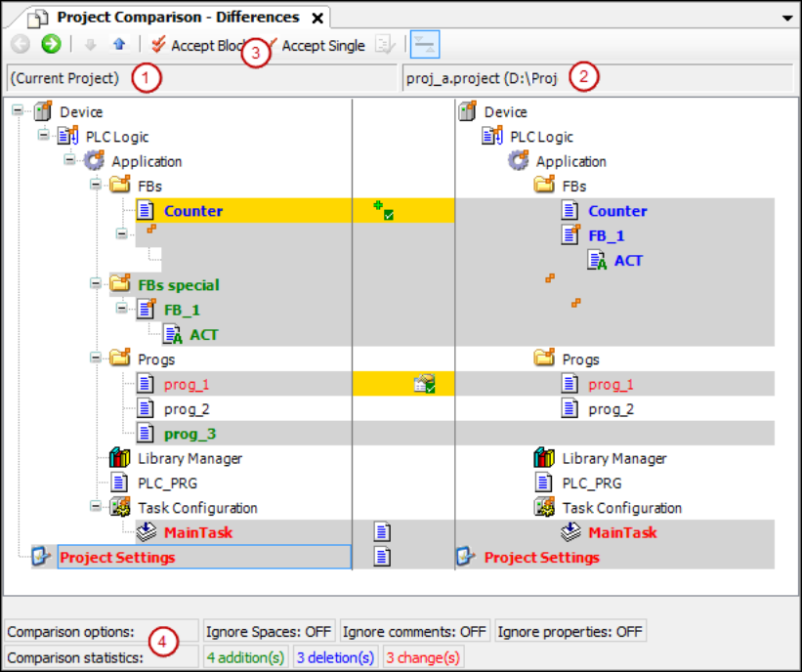Toggle the opposing unit view icon in toolbar
Screen dimensions: 802x672
(423, 44)
